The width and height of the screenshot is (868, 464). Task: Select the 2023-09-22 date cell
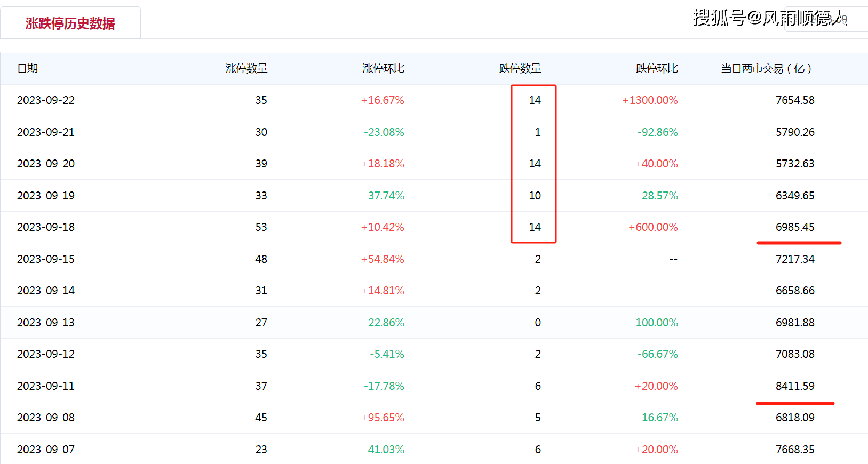click(46, 100)
